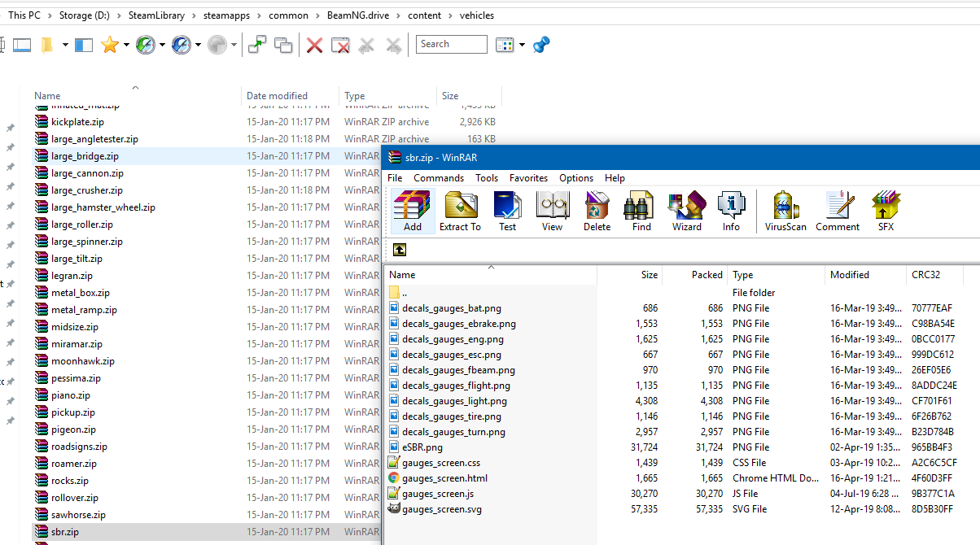Click the content breadcrumb segment

pos(425,15)
